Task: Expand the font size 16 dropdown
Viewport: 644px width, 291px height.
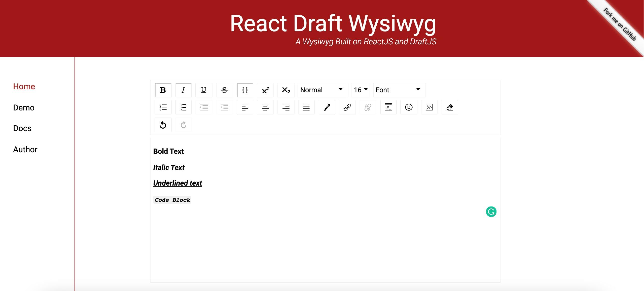Action: tap(360, 90)
